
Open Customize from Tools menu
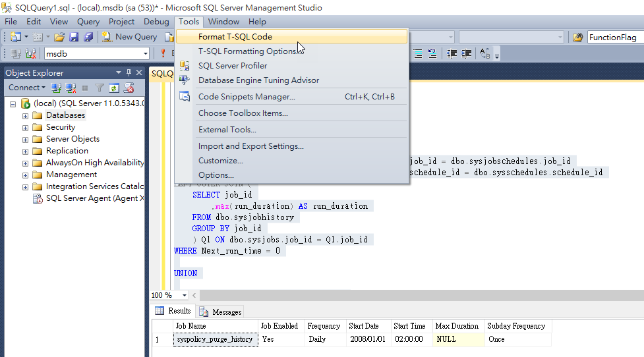coord(291,161)
